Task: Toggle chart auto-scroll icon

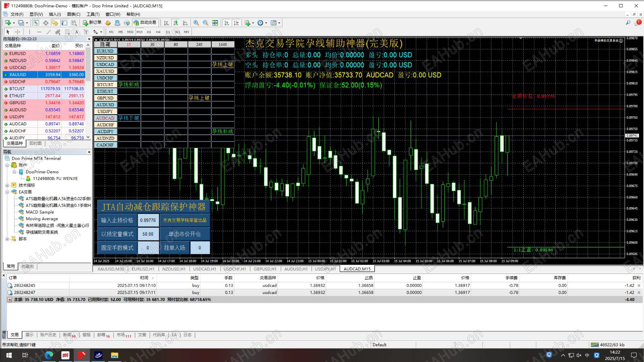Action: coord(227,23)
